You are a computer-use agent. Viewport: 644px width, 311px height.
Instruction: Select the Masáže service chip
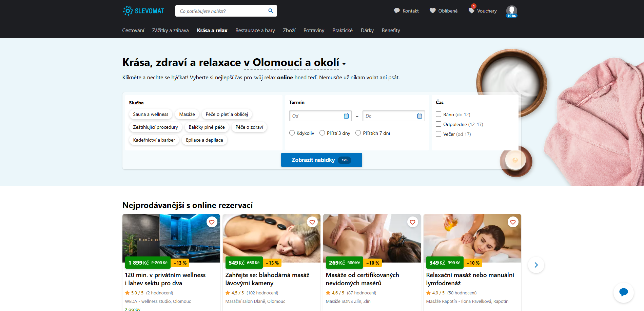[x=187, y=115]
